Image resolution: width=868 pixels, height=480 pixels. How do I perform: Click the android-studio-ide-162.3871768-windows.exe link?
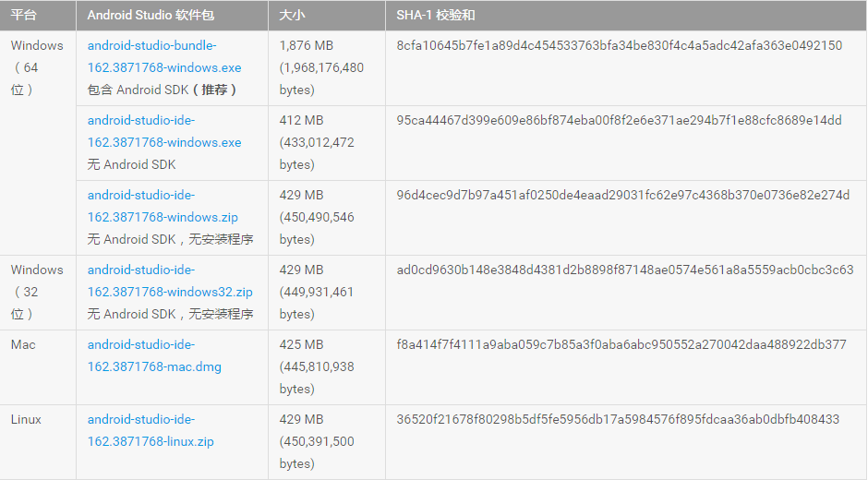pyautogui.click(x=164, y=131)
